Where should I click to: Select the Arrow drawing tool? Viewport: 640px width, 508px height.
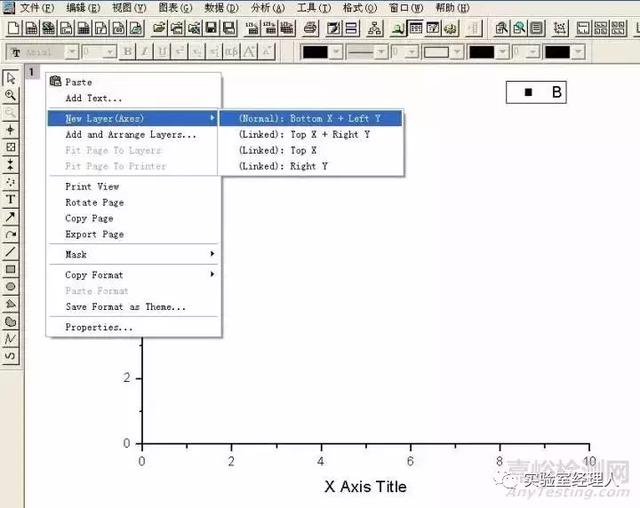(x=11, y=217)
